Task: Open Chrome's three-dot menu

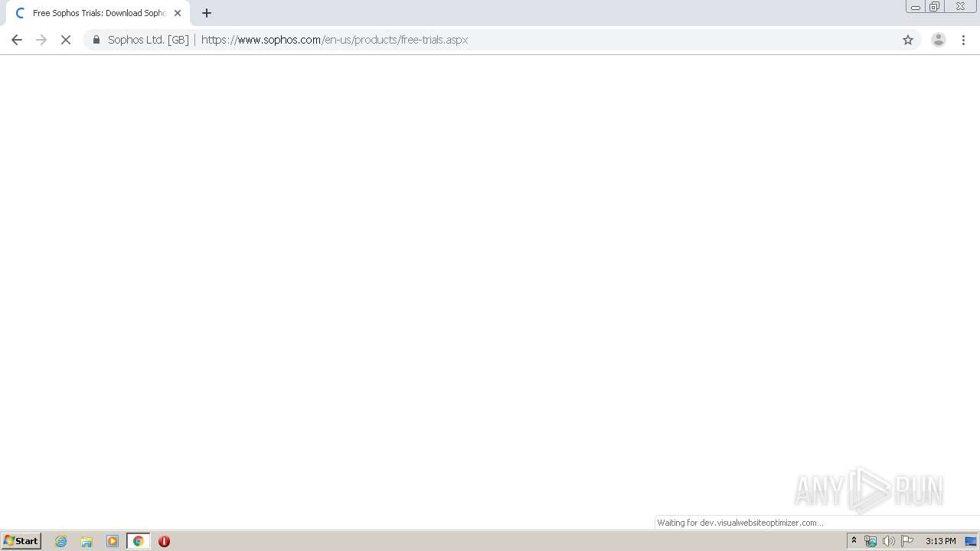Action: (x=964, y=40)
